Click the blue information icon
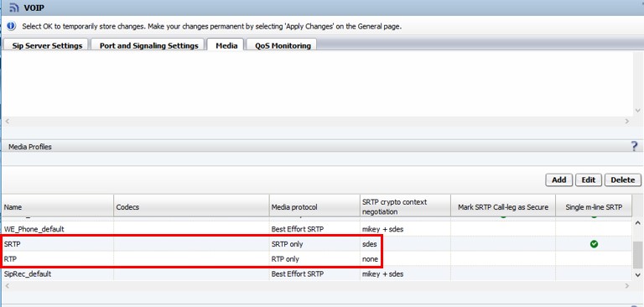The width and height of the screenshot is (644, 307). pos(12,26)
